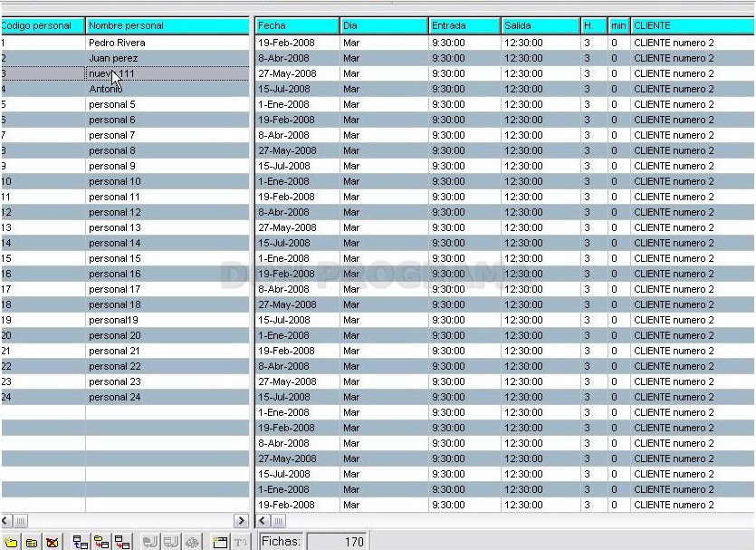Click left arrow of the personal list scrollbar

[5, 521]
